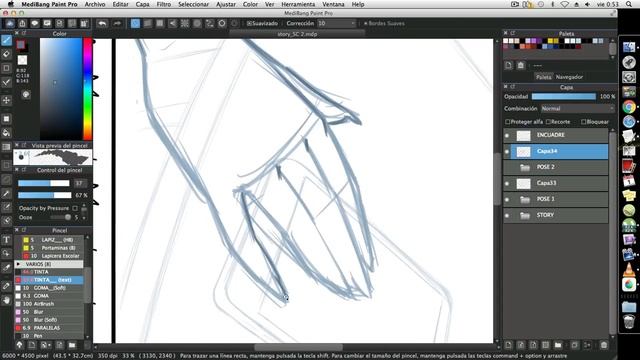Add new folder in Capa panel
The width and height of the screenshot is (640, 360).
pos(558,345)
